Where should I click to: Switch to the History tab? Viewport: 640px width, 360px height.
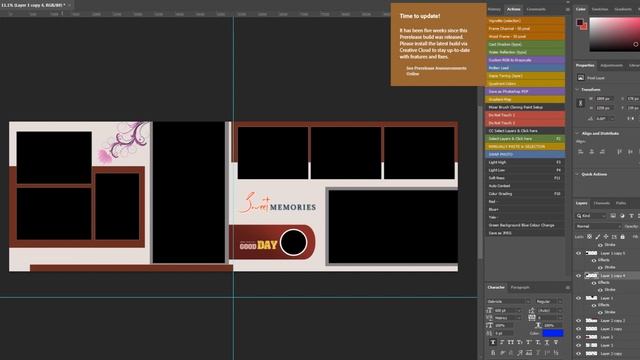tap(494, 9)
